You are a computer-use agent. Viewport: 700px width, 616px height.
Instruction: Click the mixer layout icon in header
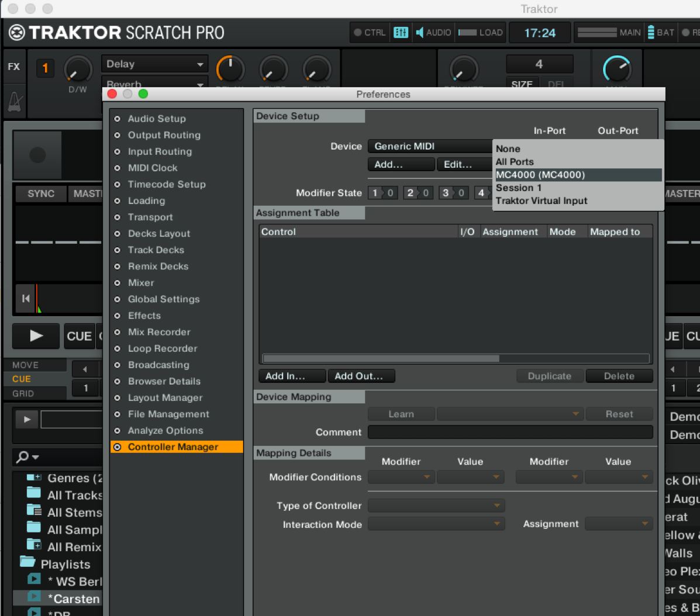[401, 32]
